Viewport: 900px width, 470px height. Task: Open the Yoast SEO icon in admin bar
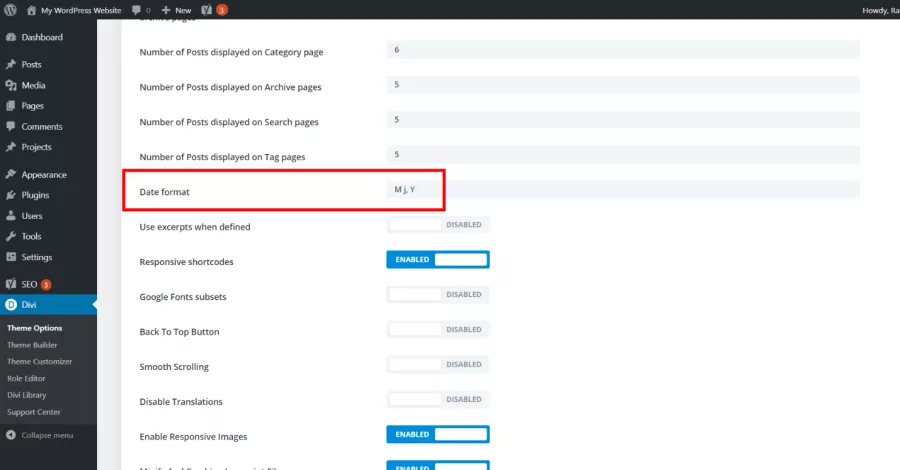coord(207,10)
